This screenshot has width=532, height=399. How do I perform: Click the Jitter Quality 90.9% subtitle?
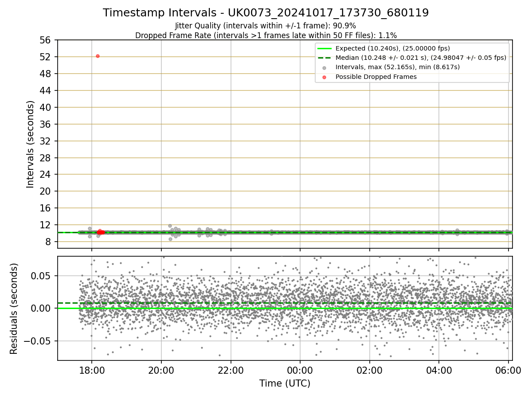266,26
